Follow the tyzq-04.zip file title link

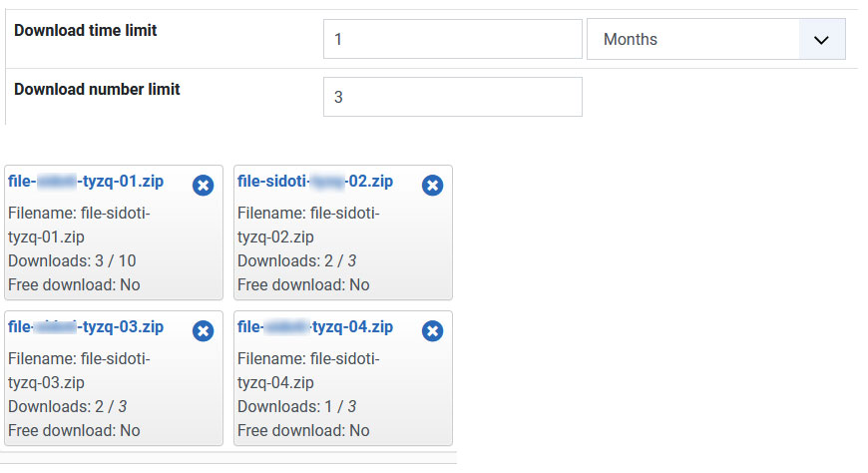click(315, 327)
